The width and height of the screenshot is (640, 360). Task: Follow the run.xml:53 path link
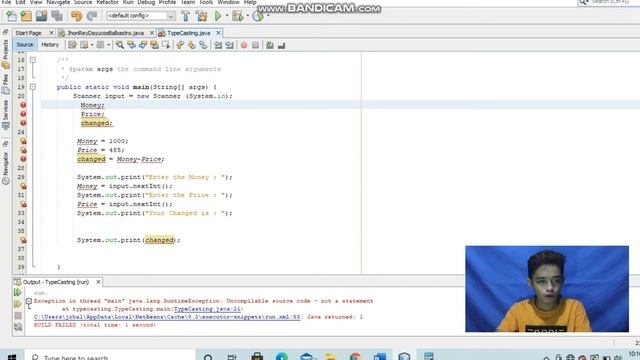[x=167, y=317]
